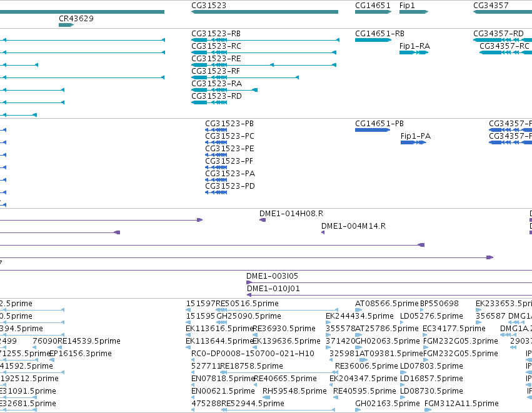Viewport: 532px width, 413px height.
Task: Select EST EK139636.5prime
Action: coord(255,347)
